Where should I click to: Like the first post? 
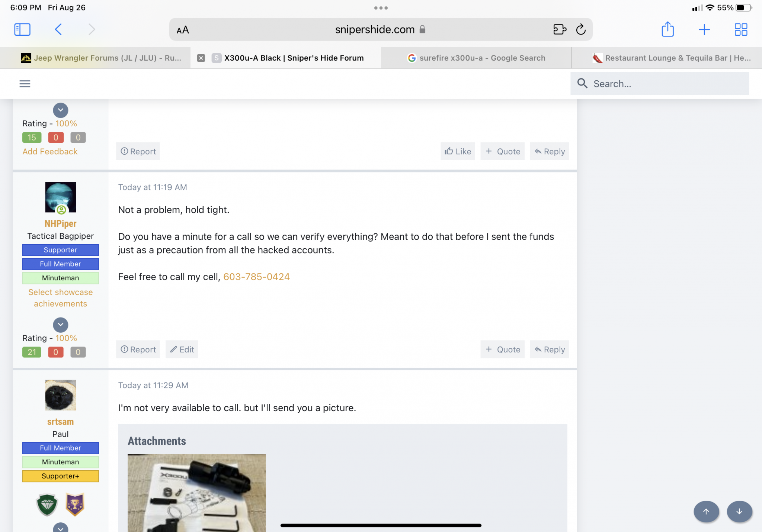[x=458, y=151]
